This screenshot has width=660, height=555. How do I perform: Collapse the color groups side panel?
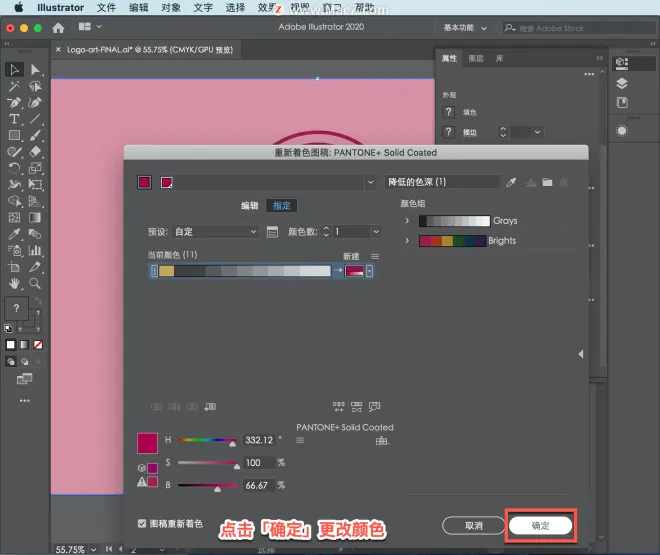pos(581,354)
